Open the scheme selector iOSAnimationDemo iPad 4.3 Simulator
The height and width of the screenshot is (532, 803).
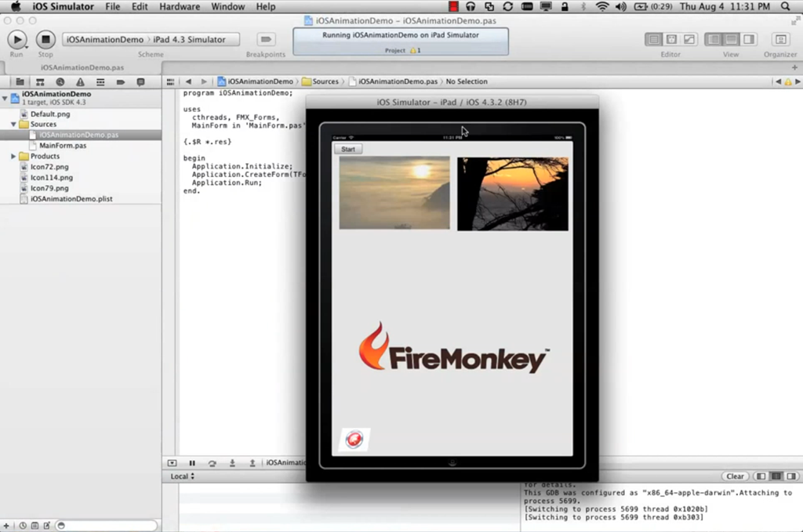point(151,39)
